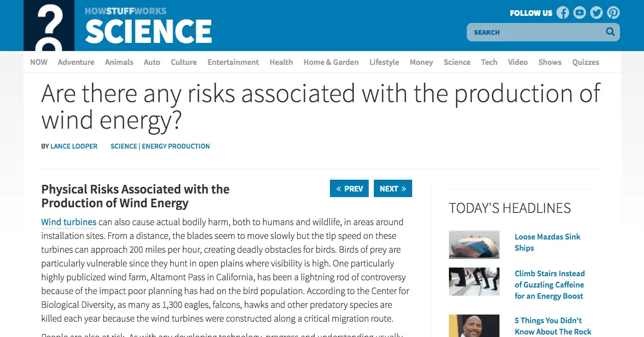Go to the PREV page button

[x=349, y=188]
